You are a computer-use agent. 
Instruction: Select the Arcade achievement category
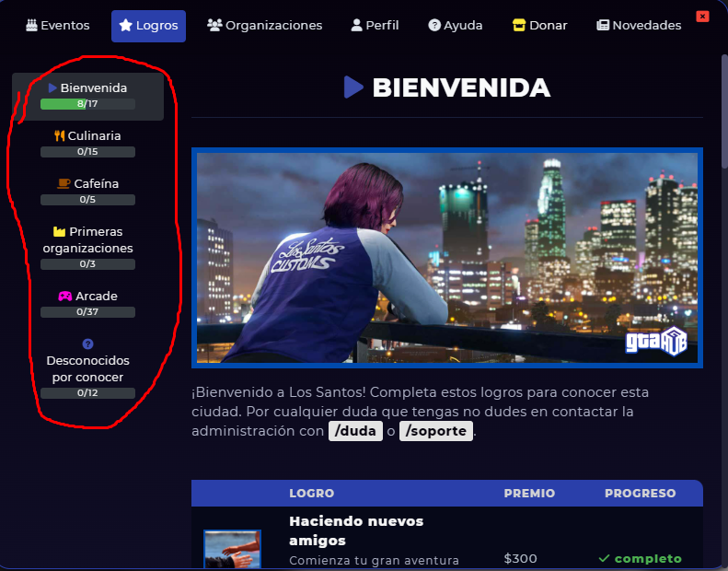pyautogui.click(x=87, y=304)
